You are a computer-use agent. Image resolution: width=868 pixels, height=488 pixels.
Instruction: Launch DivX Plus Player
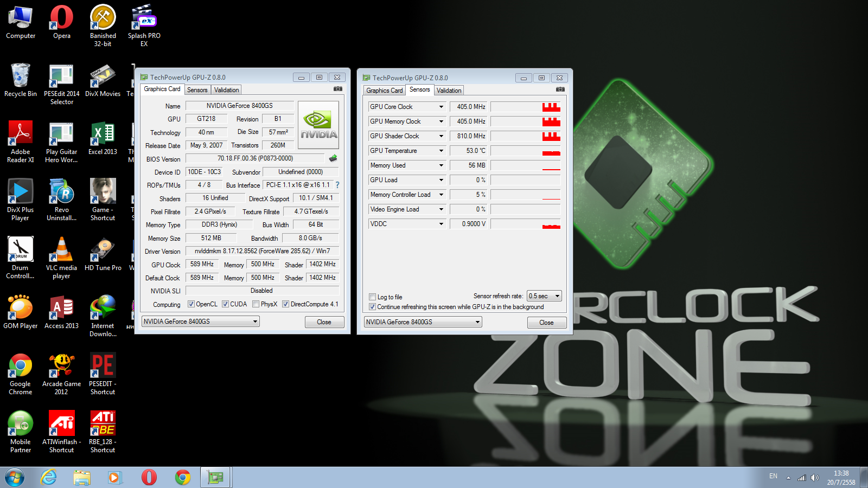pos(21,200)
